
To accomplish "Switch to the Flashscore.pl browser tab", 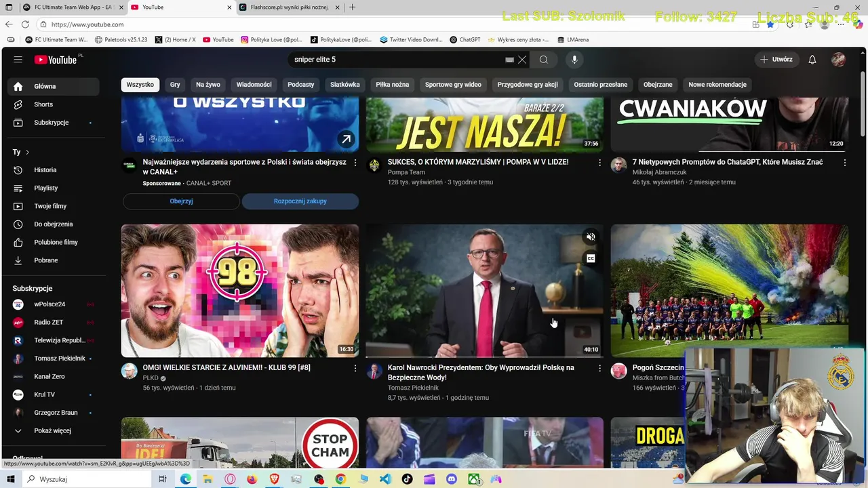I will tap(290, 7).
